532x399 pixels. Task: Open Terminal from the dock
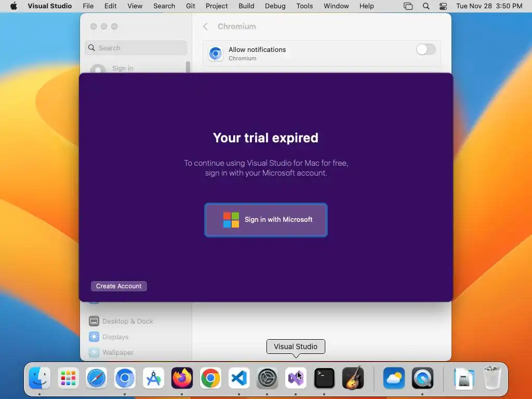coord(324,378)
